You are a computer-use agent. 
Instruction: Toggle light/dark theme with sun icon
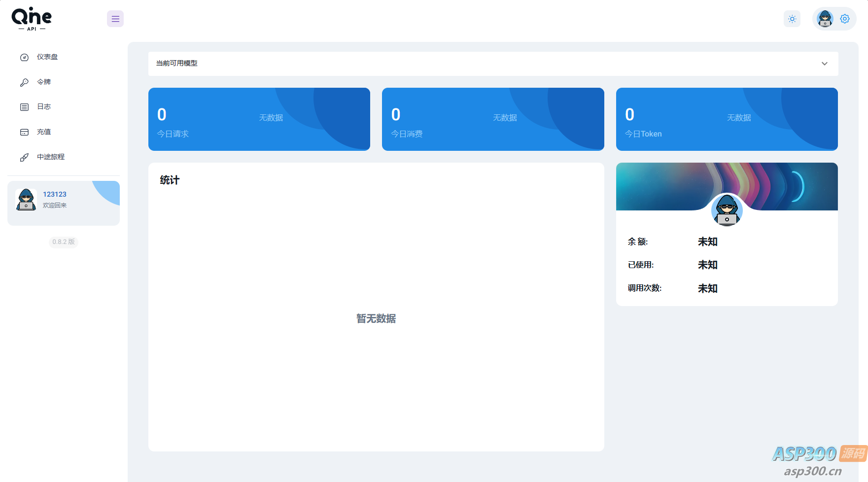792,19
